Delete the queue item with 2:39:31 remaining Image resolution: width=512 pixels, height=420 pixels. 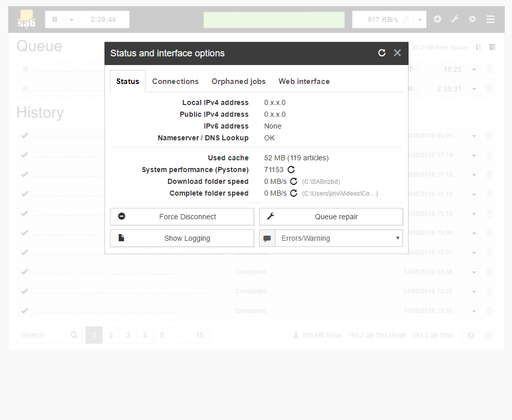pos(489,89)
